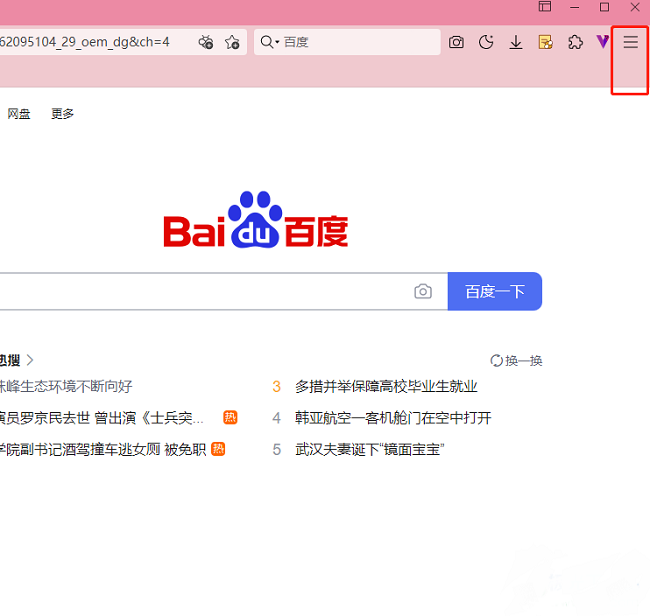The width and height of the screenshot is (650, 616).
Task: Select the address bar URL text
Action: point(85,42)
